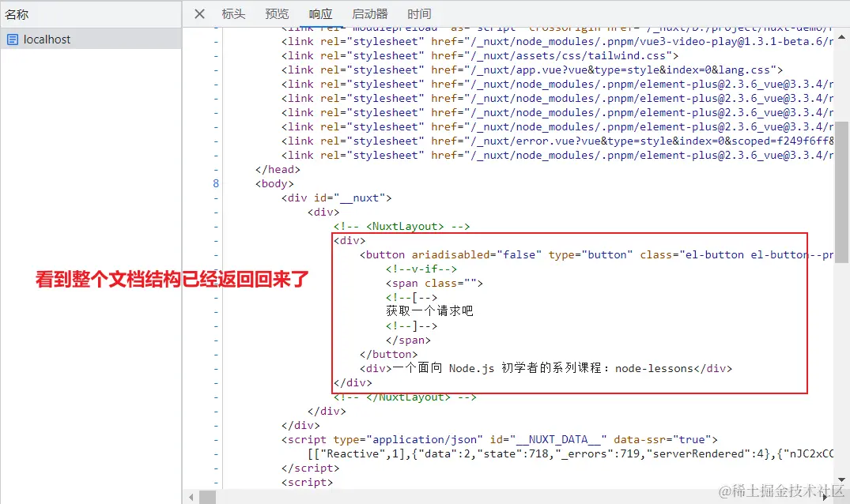Select the localhost request row

click(91, 39)
